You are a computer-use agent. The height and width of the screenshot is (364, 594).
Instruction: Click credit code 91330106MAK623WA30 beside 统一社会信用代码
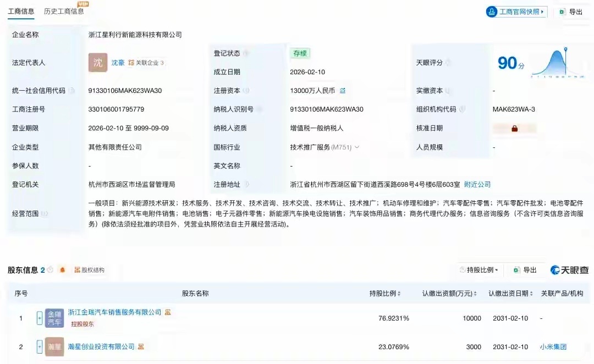[x=125, y=91]
